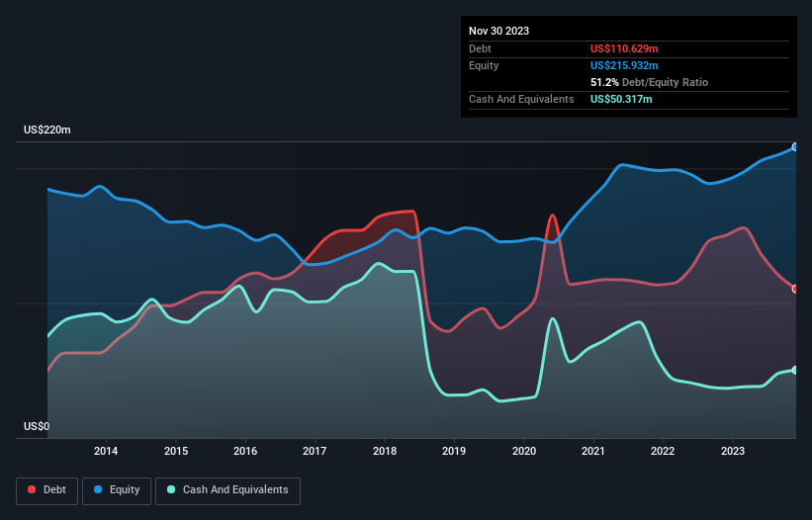
Task: Click the 2016 x-axis label
Action: [245, 451]
